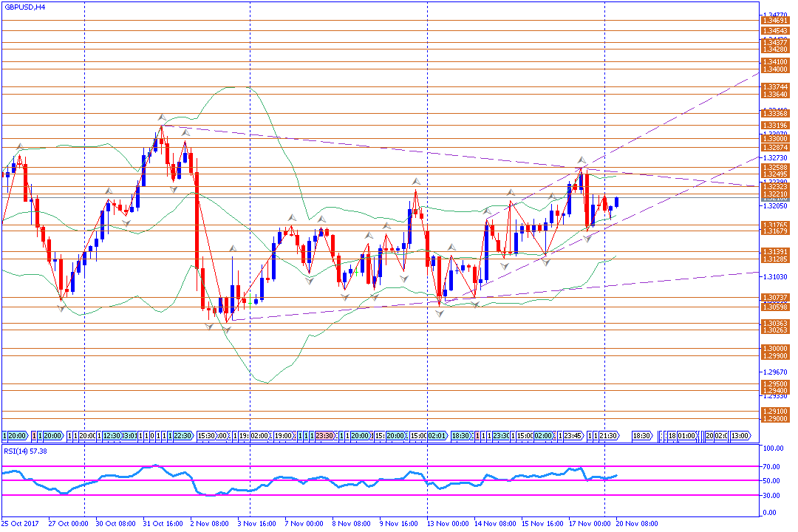Select the 12:30 news event marker
Viewport: 798px width, 532px height.
112,436
